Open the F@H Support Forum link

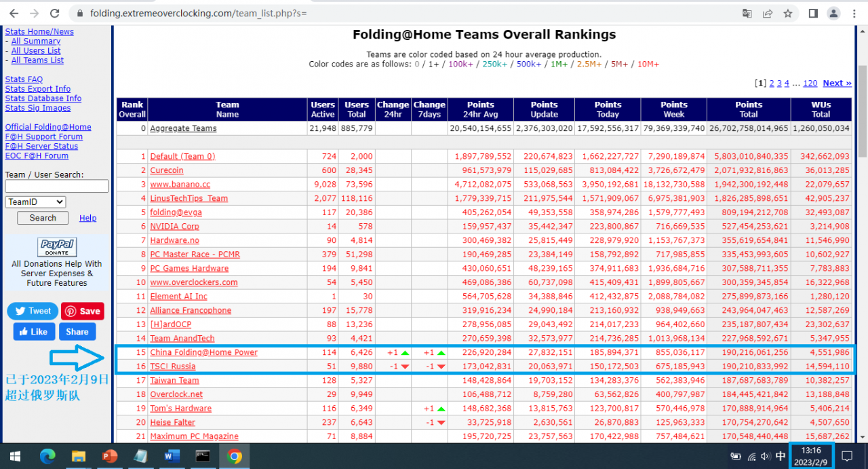point(44,136)
